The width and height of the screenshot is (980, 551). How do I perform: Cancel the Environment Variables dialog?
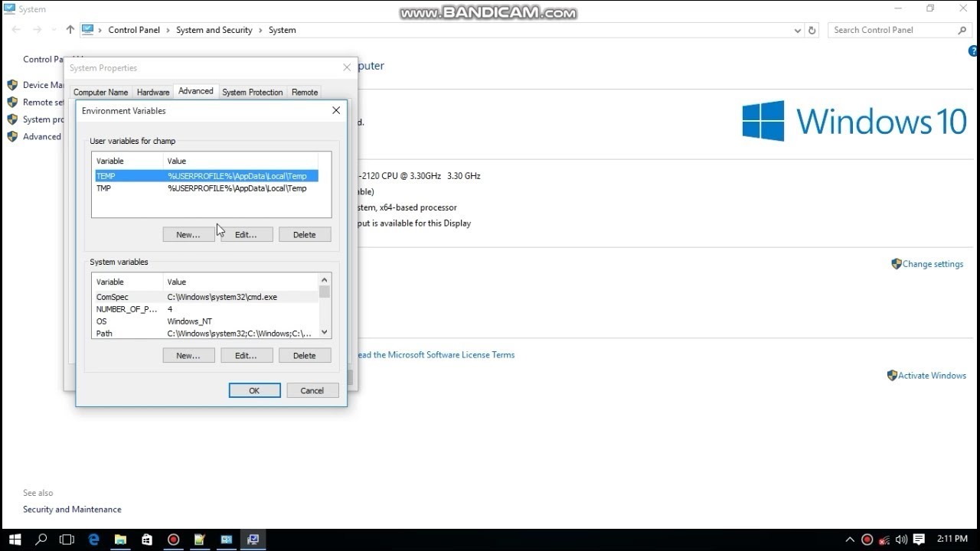[x=312, y=390]
